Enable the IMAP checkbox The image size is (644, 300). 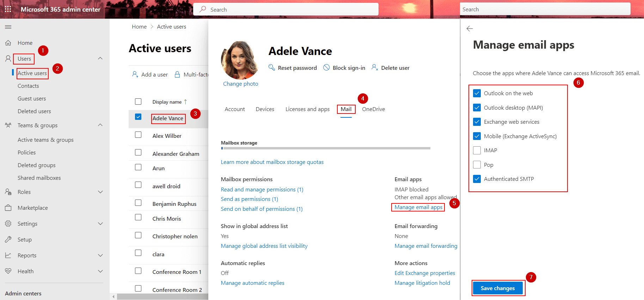[x=477, y=151]
